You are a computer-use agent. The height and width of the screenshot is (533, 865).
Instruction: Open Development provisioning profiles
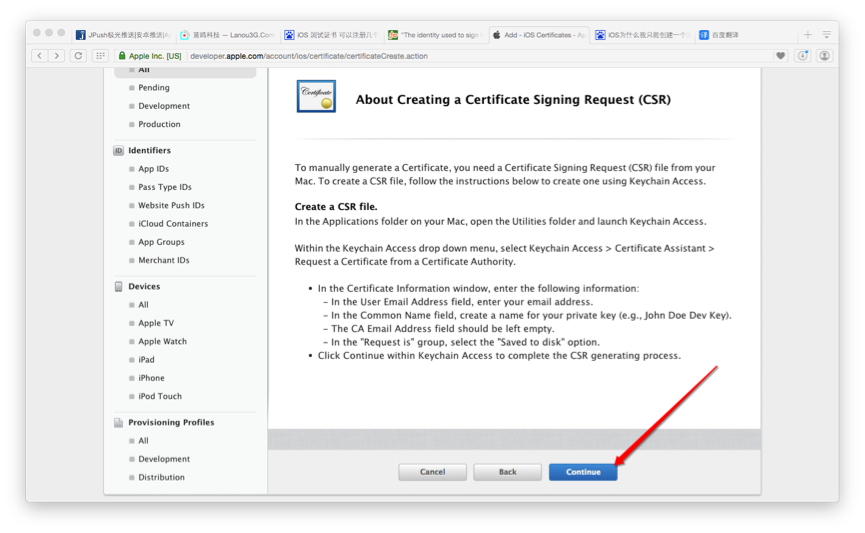click(164, 459)
